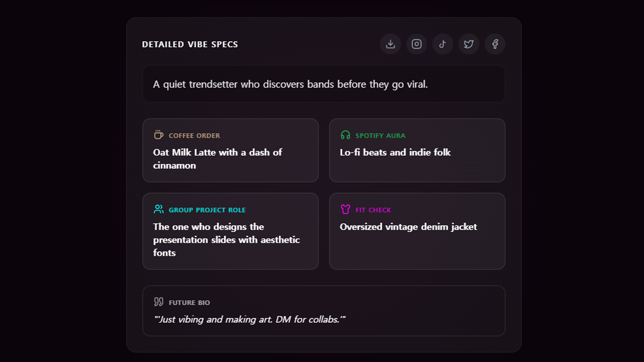Click the people icon for Group Project Role
This screenshot has height=362, width=644.
pyautogui.click(x=159, y=209)
